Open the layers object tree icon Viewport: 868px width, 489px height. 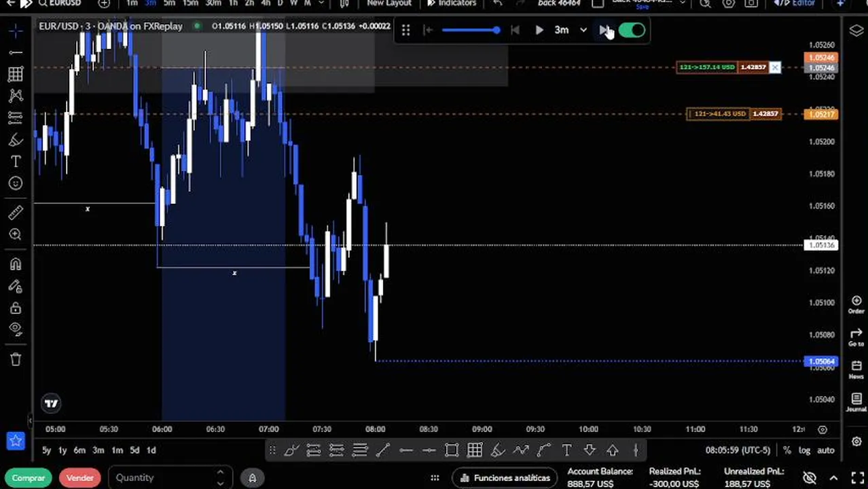pyautogui.click(x=856, y=31)
